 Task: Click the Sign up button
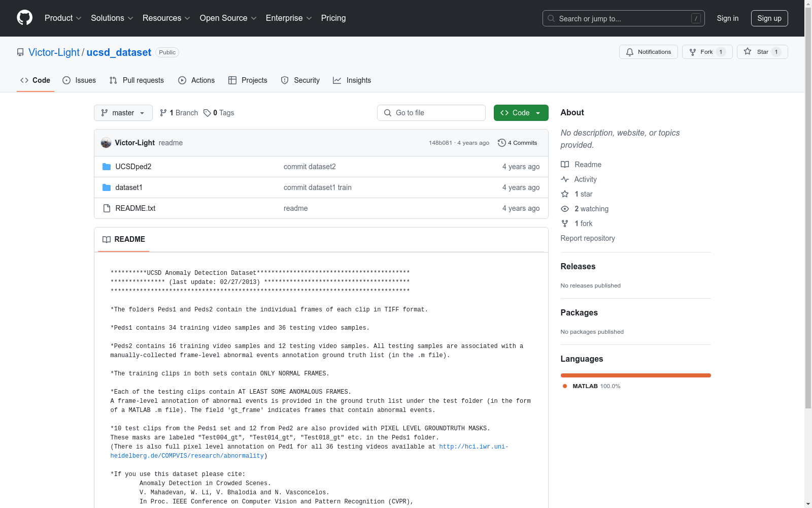pyautogui.click(x=769, y=18)
